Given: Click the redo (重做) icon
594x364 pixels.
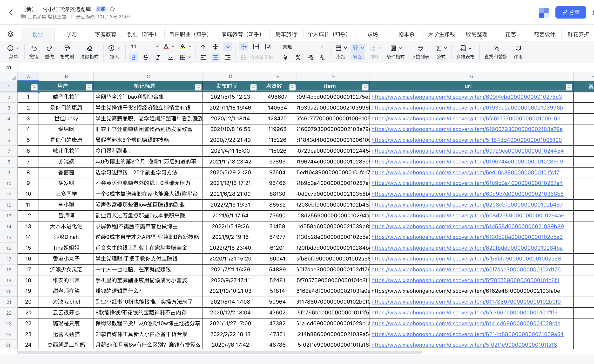Looking at the screenshot, I should coord(49,48).
